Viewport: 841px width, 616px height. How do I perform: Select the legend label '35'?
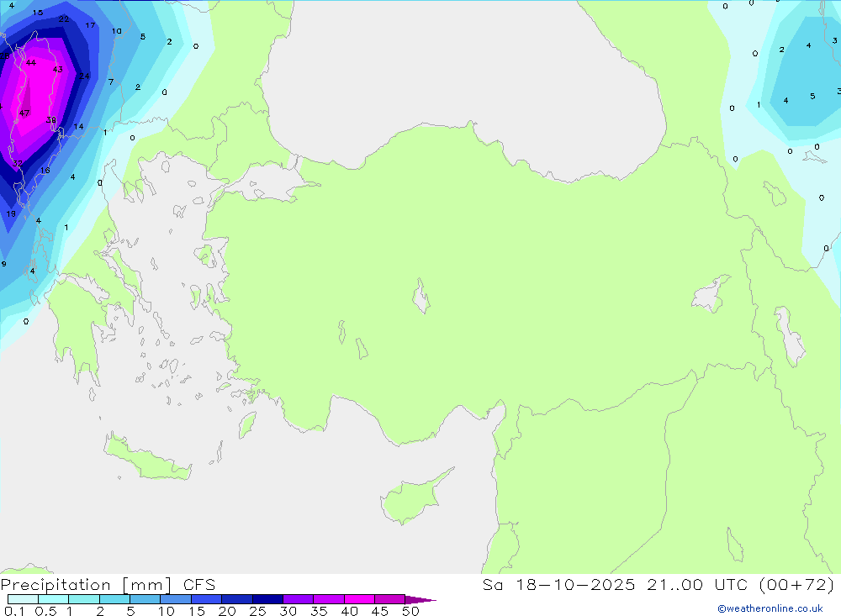[319, 611]
